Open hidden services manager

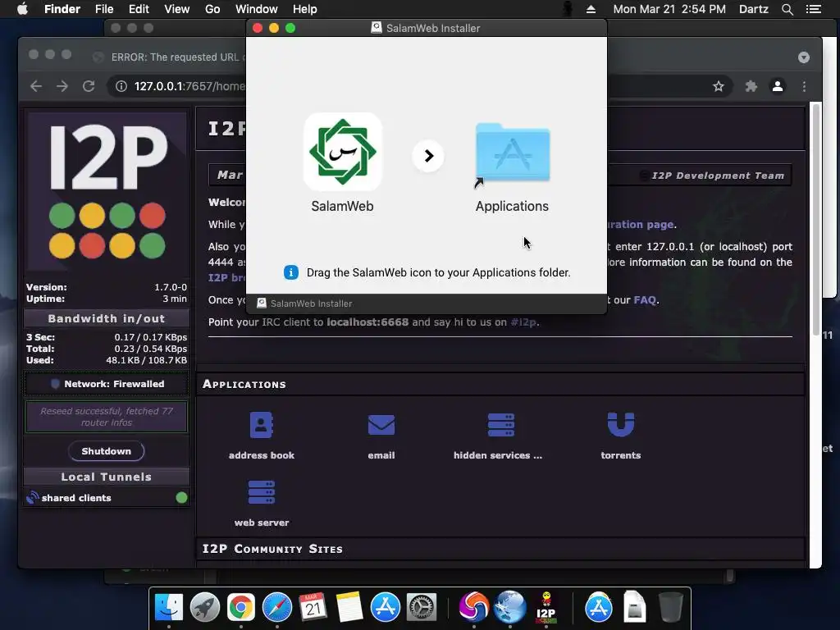click(498, 436)
